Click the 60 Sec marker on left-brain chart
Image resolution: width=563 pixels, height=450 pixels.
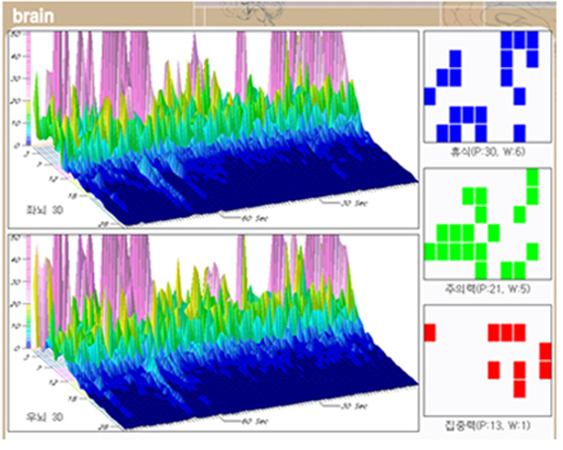pyautogui.click(x=254, y=218)
